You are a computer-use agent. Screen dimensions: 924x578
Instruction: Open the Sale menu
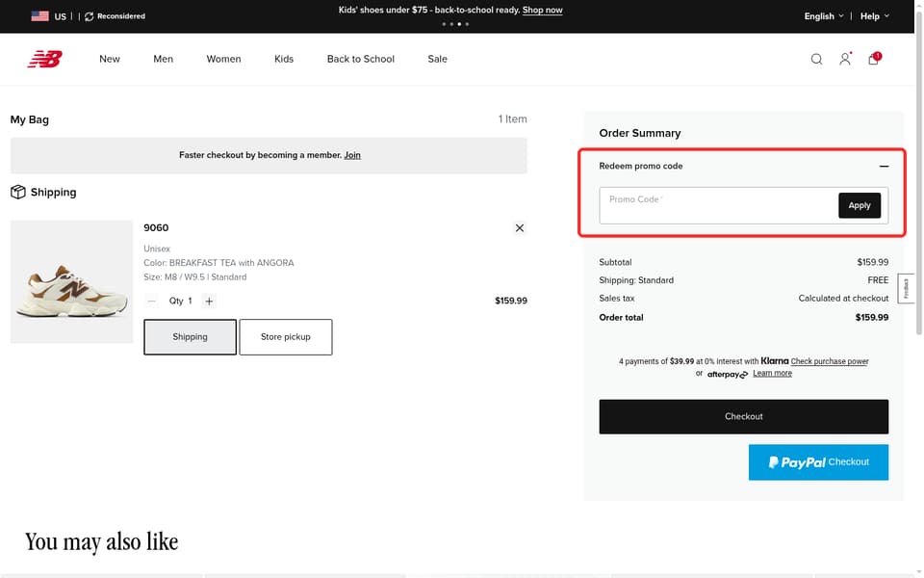[437, 59]
